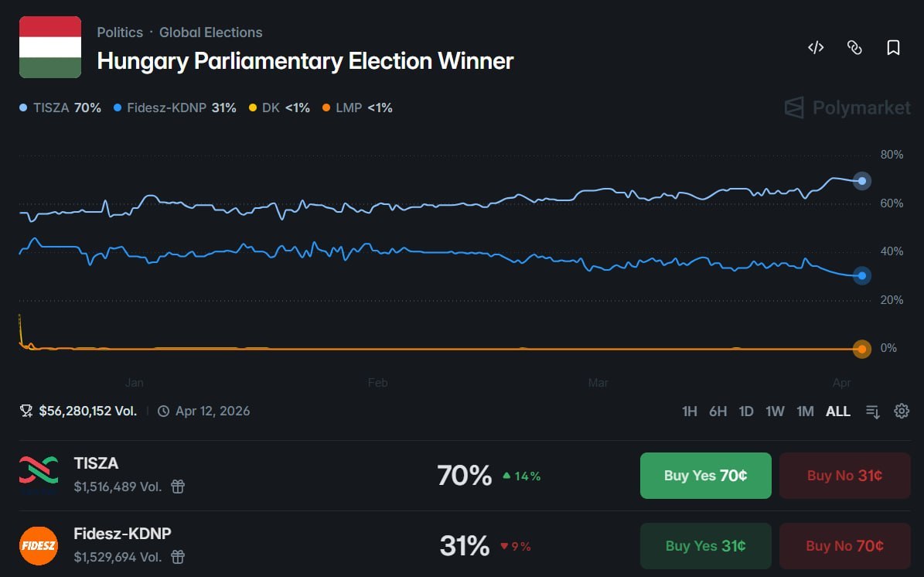Open chart settings gear icon
Image resolution: width=924 pixels, height=577 pixels.
(902, 411)
